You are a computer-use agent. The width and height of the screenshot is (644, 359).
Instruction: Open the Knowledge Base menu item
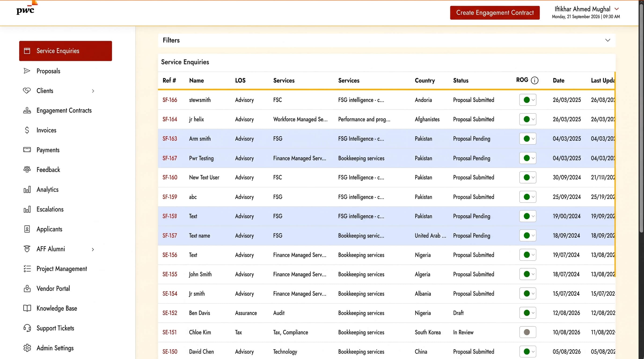click(x=57, y=308)
